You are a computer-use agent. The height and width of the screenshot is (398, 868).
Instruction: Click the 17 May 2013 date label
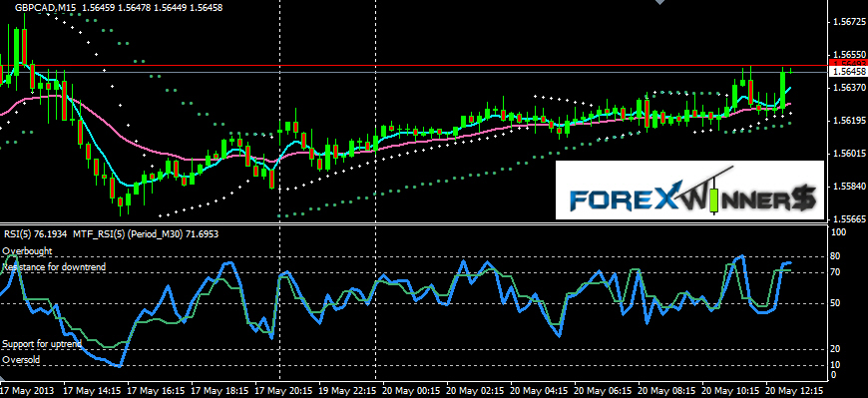click(x=27, y=390)
